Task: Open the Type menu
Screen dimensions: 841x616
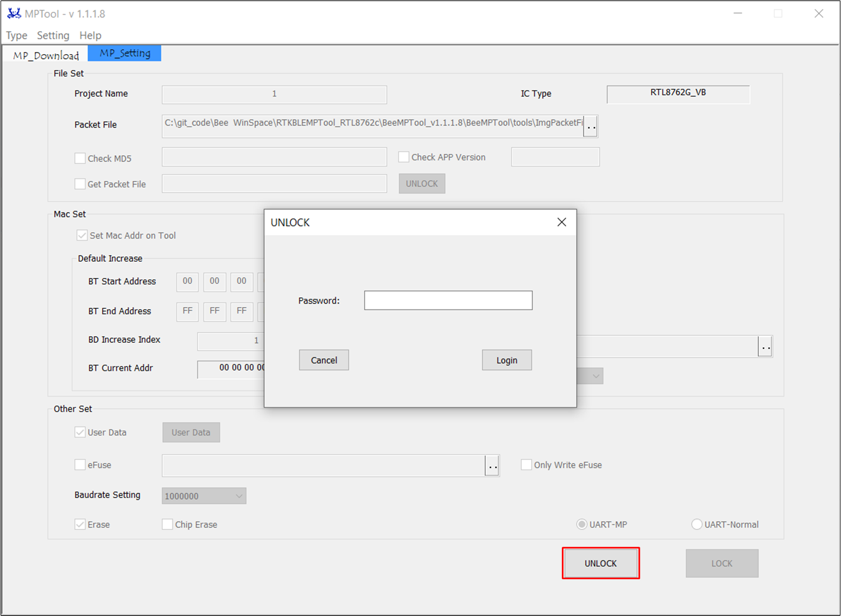Action: [17, 36]
